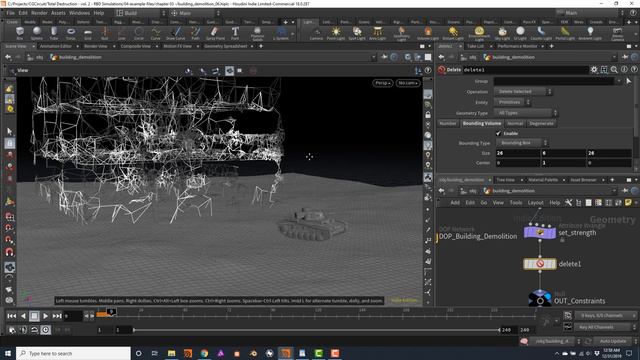Viewport: 640px width, 360px height.
Task: Select the L-System shelf tool
Action: [x=281, y=33]
